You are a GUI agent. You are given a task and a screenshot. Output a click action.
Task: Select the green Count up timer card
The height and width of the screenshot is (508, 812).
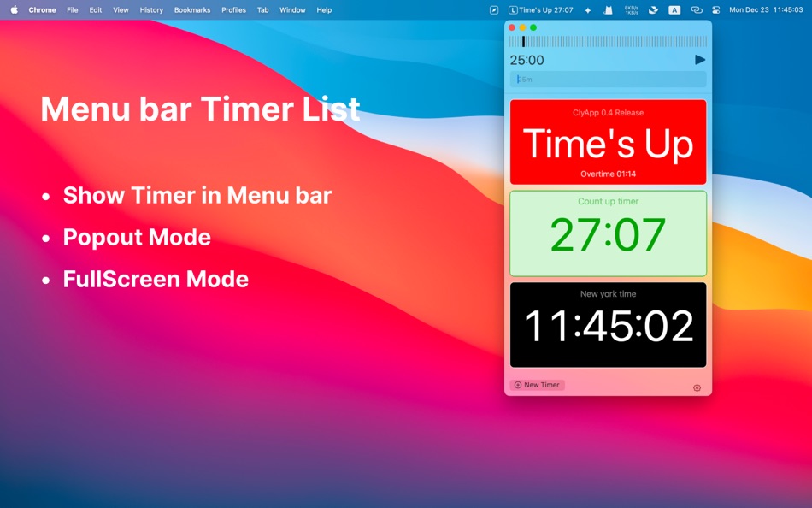(608, 233)
